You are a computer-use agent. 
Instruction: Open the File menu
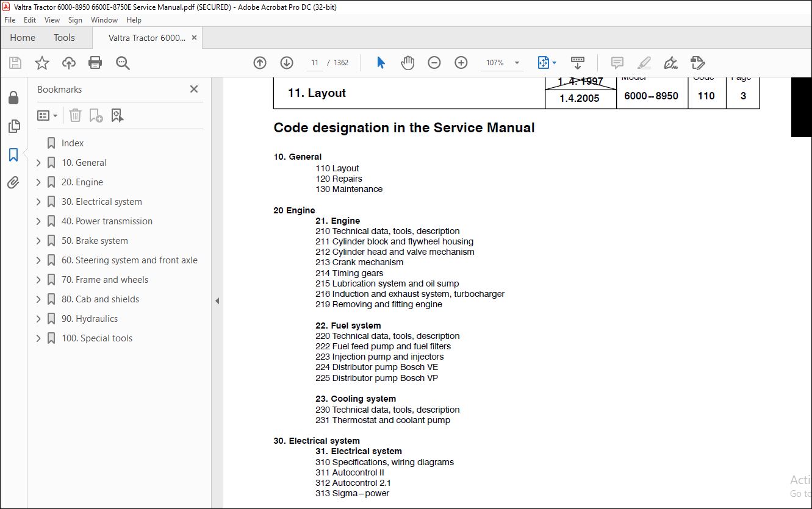(10, 20)
